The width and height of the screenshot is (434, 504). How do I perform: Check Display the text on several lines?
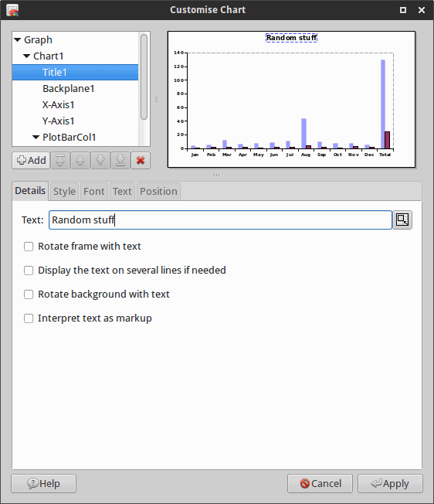29,271
